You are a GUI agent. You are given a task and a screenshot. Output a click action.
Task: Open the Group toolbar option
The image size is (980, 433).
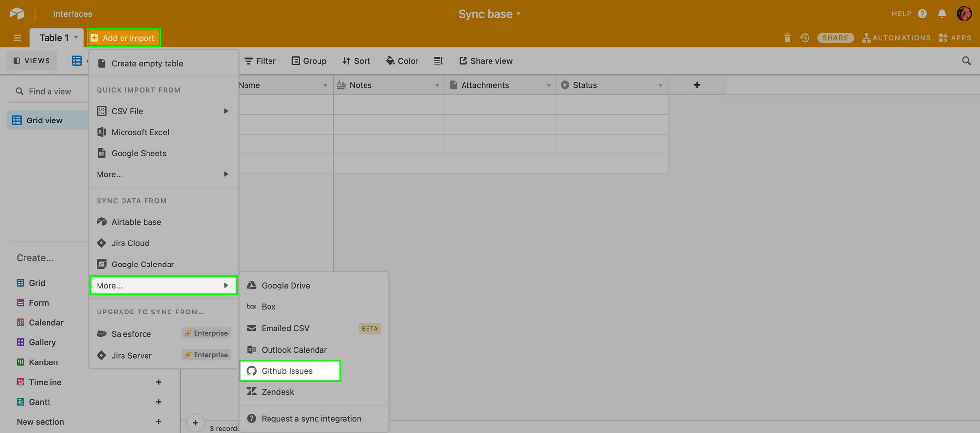pos(309,61)
